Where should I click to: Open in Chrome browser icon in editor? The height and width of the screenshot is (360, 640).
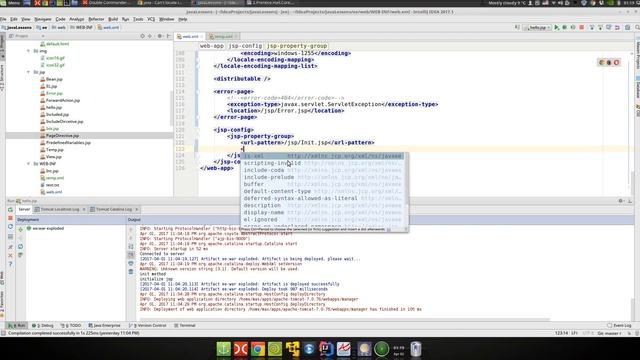602,62
